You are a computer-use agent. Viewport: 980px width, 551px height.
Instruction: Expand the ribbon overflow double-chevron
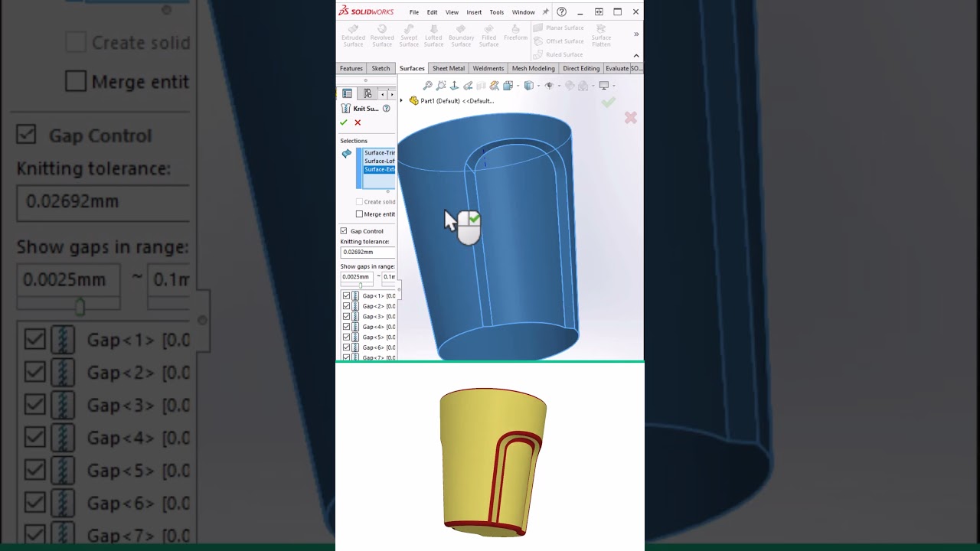(x=636, y=34)
